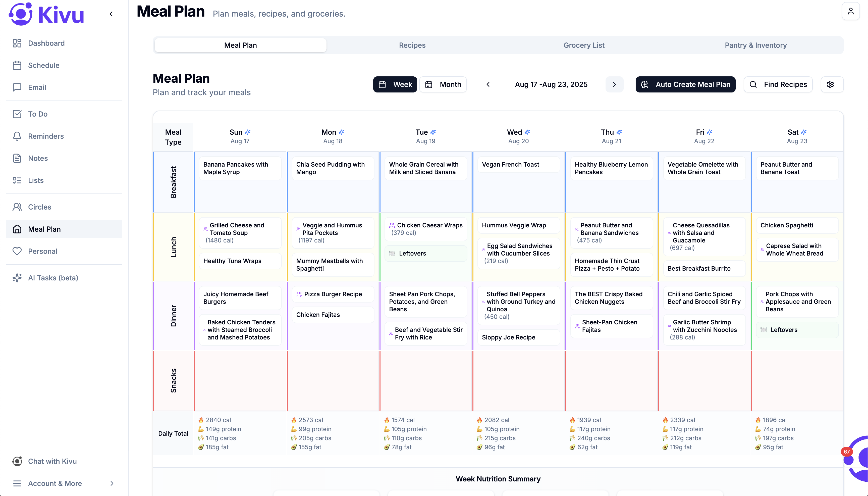
Task: Click Auto Create Meal Plan
Action: [685, 84]
